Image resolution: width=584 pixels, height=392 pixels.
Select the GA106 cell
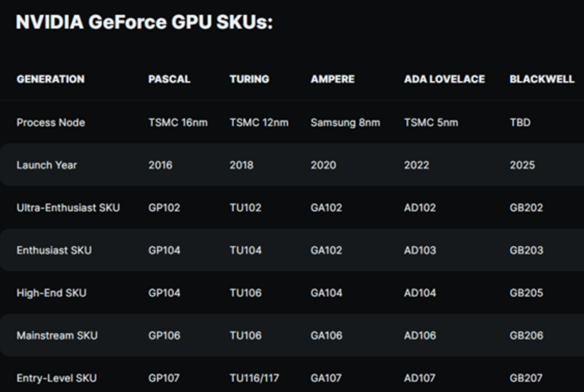327,335
